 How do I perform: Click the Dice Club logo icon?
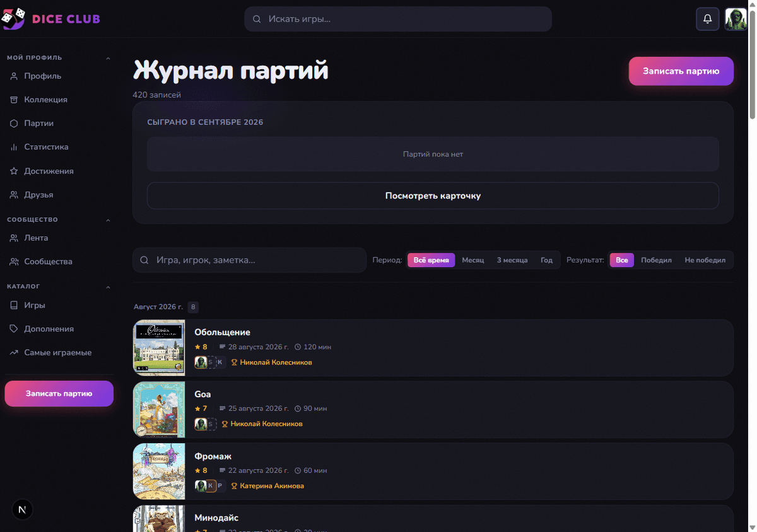[13, 19]
